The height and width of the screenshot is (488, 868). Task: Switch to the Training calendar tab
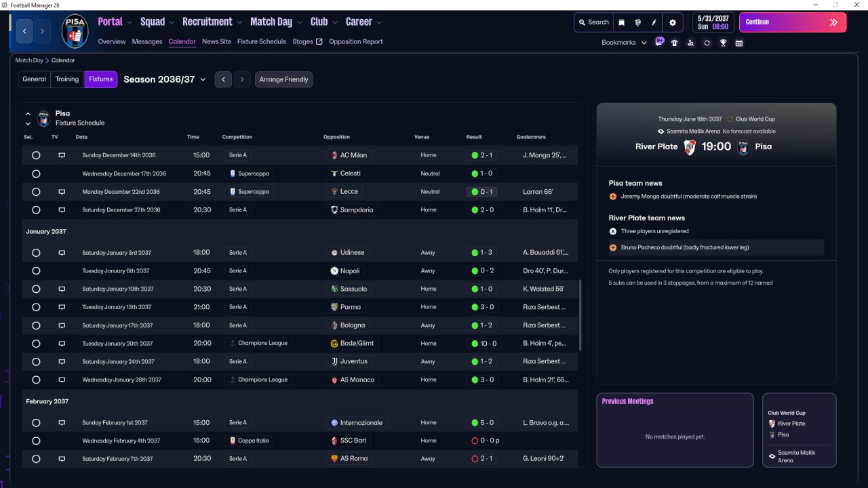coord(67,79)
